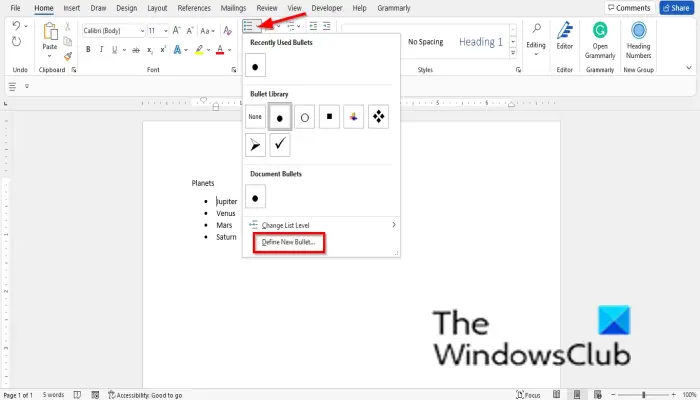Open Change Case dropdown
The height and width of the screenshot is (400, 700).
208,31
